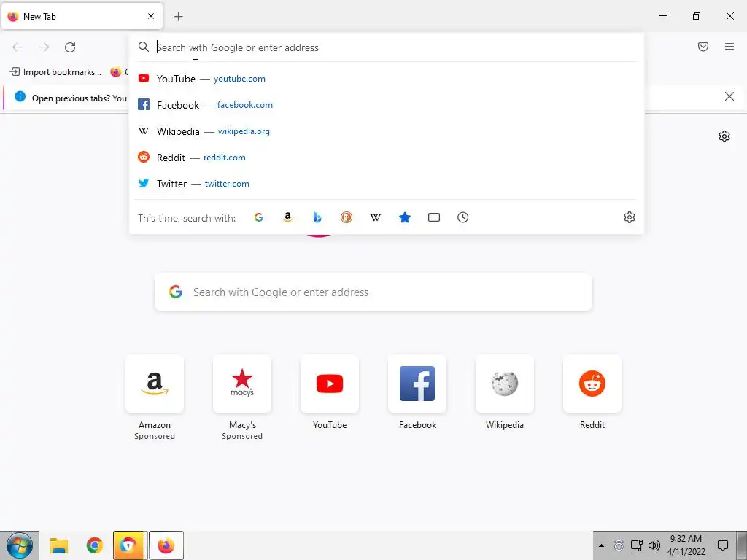Choose Twitter suggestion twitter.com
The height and width of the screenshot is (560, 747).
coord(386,183)
